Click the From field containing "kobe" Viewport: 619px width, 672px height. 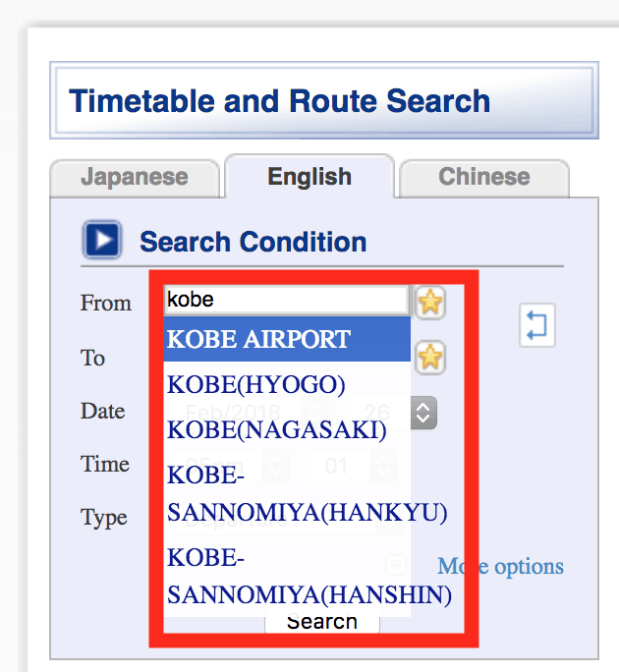click(285, 300)
